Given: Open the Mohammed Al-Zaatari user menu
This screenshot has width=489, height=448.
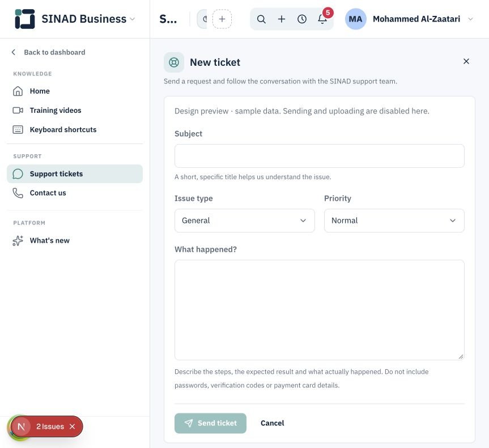Looking at the screenshot, I should [409, 19].
